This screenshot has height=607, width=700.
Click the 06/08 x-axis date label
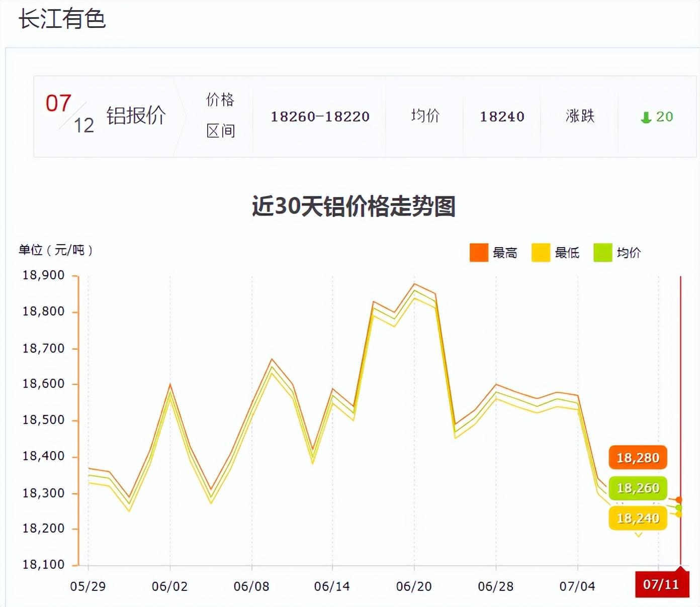[251, 586]
